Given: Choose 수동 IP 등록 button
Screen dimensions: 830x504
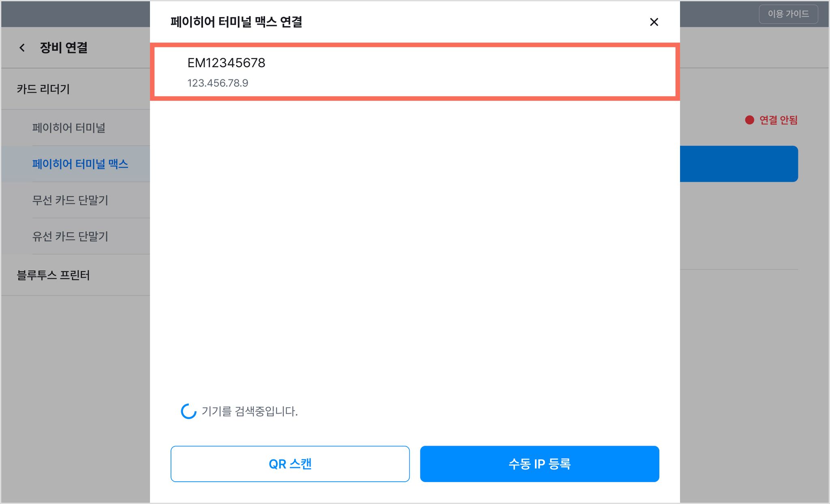Looking at the screenshot, I should pyautogui.click(x=539, y=464).
